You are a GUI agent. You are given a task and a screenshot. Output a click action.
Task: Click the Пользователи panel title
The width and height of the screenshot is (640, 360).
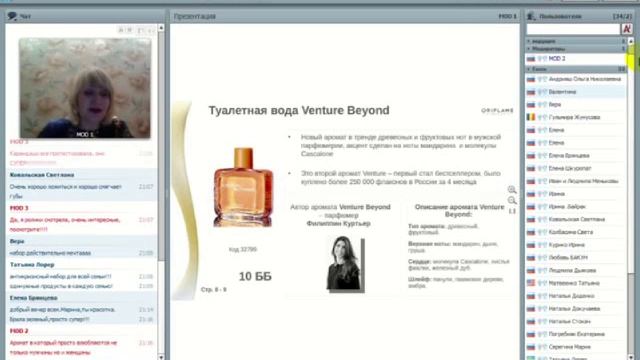[560, 16]
